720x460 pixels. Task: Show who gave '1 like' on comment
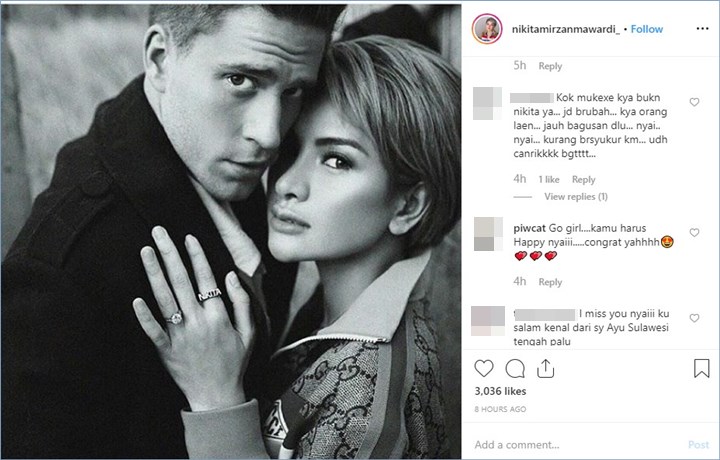coord(549,180)
